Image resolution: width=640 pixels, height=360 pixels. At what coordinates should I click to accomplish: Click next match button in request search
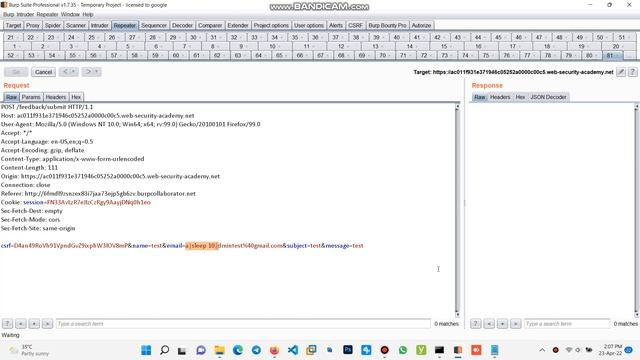click(x=47, y=324)
